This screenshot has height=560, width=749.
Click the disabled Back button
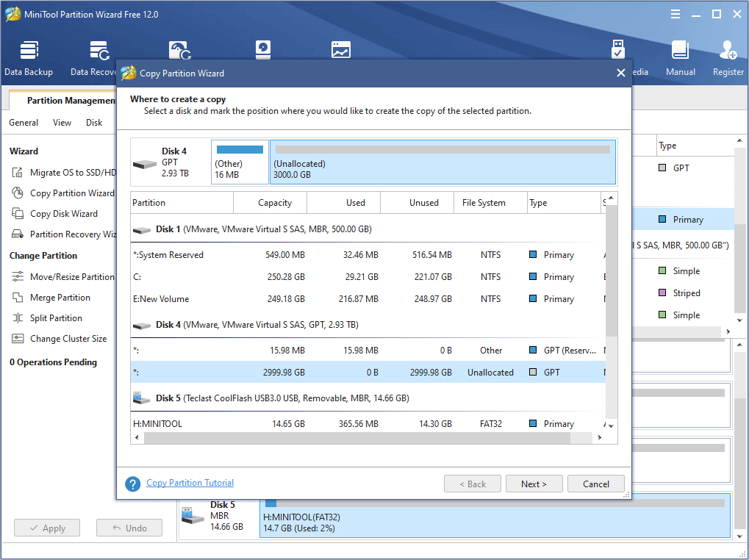[x=473, y=484]
